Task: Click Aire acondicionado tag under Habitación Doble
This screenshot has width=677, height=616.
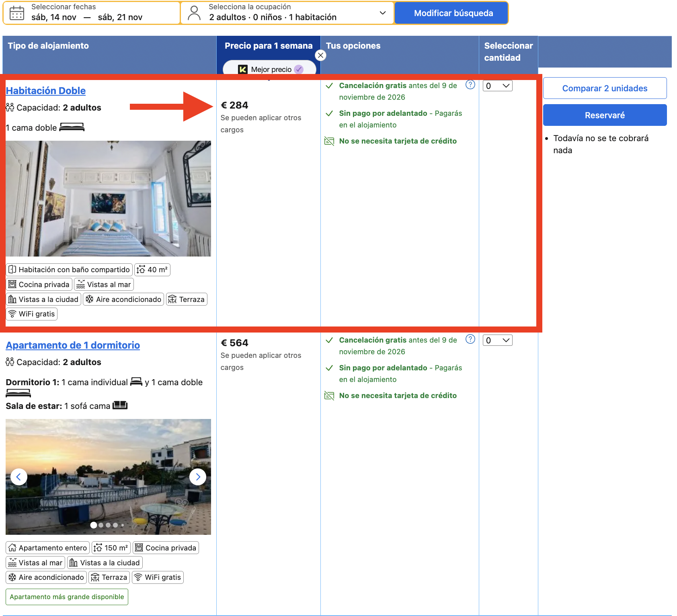Action: [123, 299]
